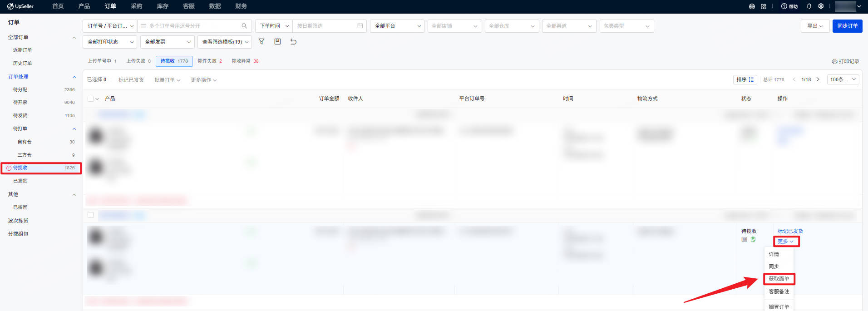Click the 排序 sort button

[745, 79]
